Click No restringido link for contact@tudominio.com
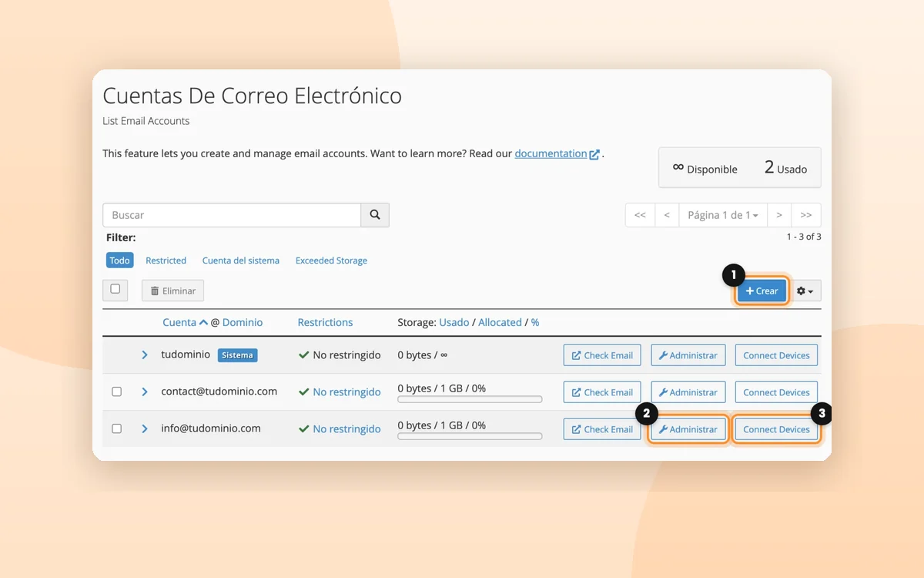The image size is (924, 578). click(346, 392)
